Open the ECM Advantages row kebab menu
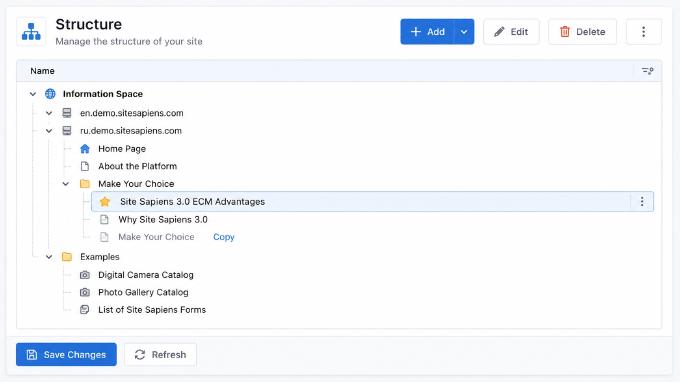This screenshot has height=382, width=680. [x=642, y=202]
